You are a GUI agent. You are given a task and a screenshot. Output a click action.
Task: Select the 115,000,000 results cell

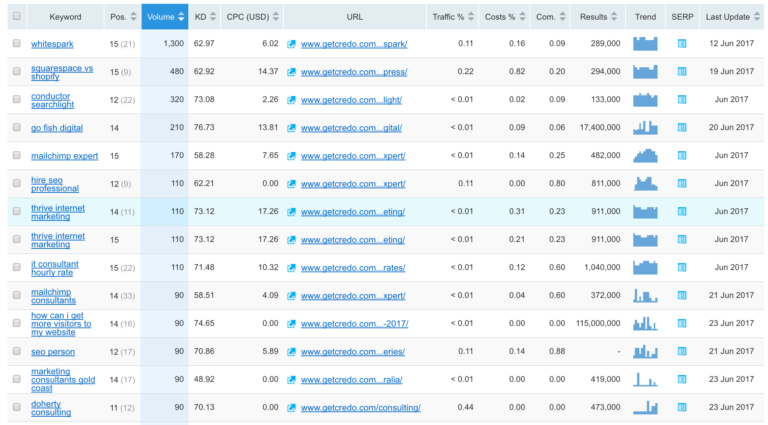[x=598, y=323]
